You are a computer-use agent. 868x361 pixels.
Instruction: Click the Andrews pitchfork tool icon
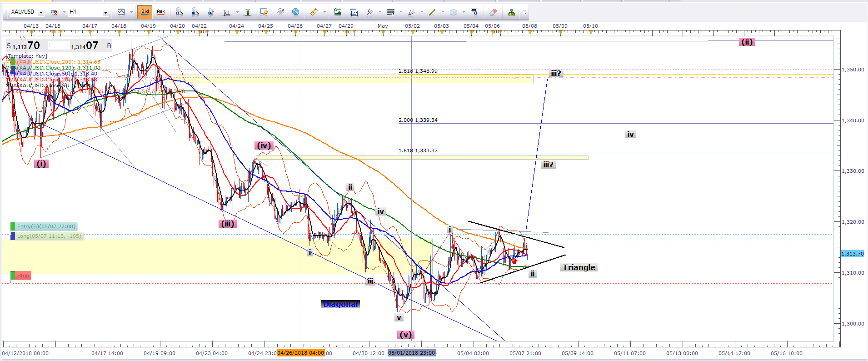point(369,12)
